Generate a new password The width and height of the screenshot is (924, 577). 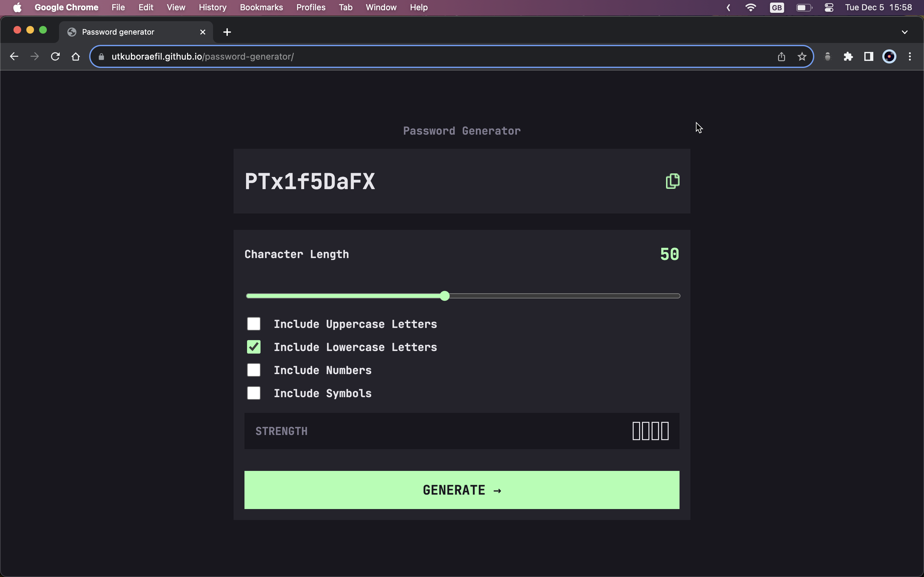461,490
